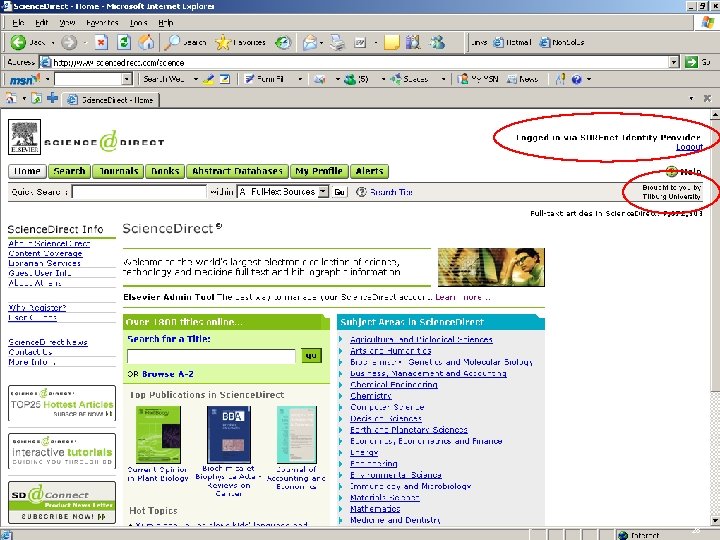Open the address bar dropdown arrow

tap(674, 62)
